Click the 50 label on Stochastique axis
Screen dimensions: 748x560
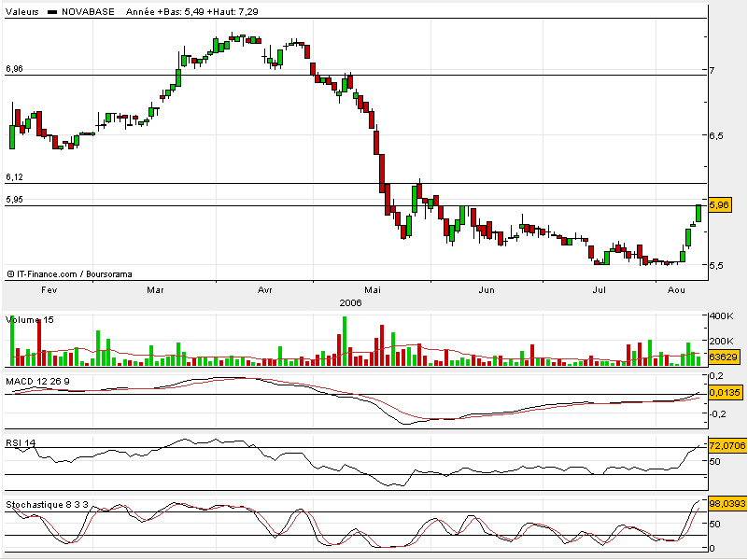tap(714, 525)
